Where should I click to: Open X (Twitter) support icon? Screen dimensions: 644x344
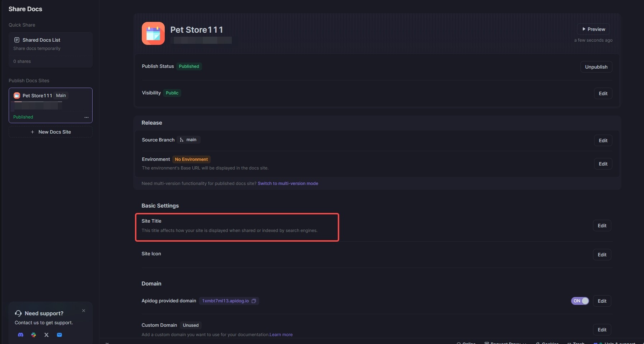(46, 335)
